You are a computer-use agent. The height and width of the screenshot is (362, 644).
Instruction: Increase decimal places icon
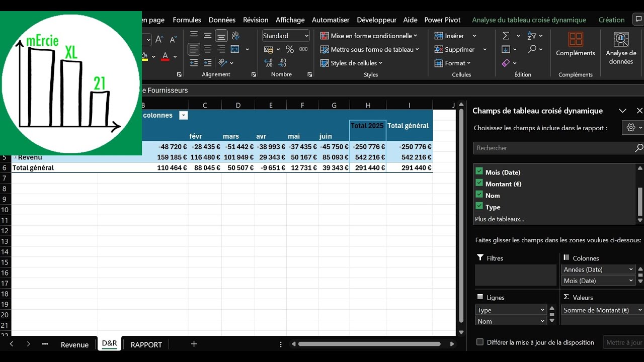(269, 63)
